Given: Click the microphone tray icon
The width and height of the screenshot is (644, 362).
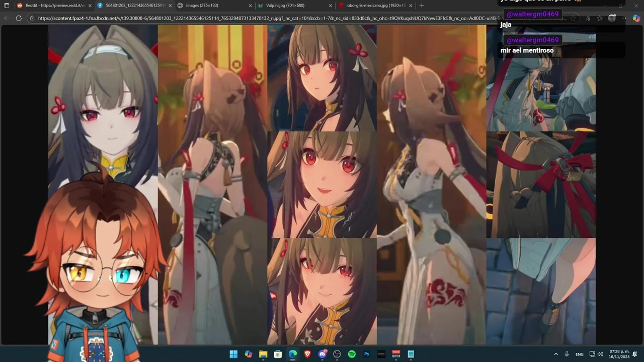Looking at the screenshot, I should coord(567,354).
